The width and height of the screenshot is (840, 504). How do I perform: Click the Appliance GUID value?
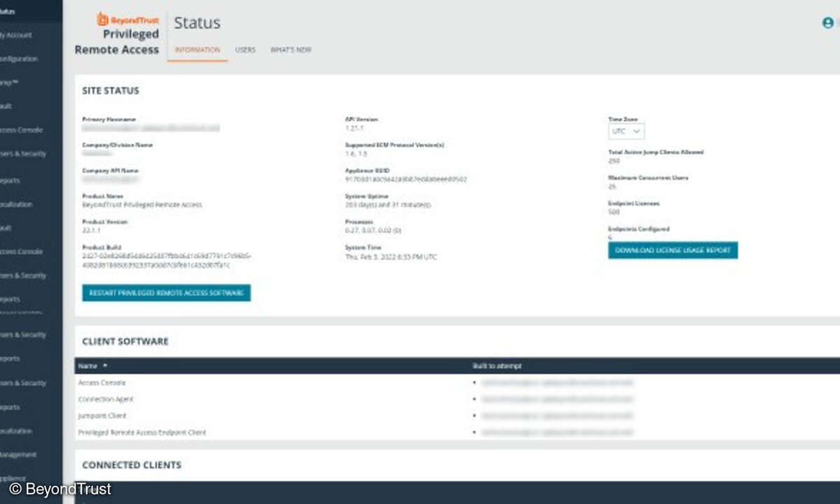coord(406,179)
